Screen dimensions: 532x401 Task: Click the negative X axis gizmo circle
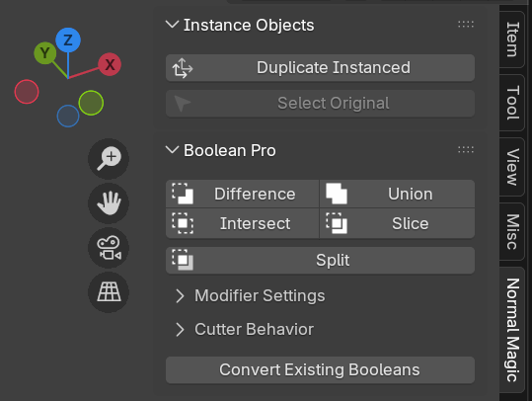pyautogui.click(x=27, y=92)
